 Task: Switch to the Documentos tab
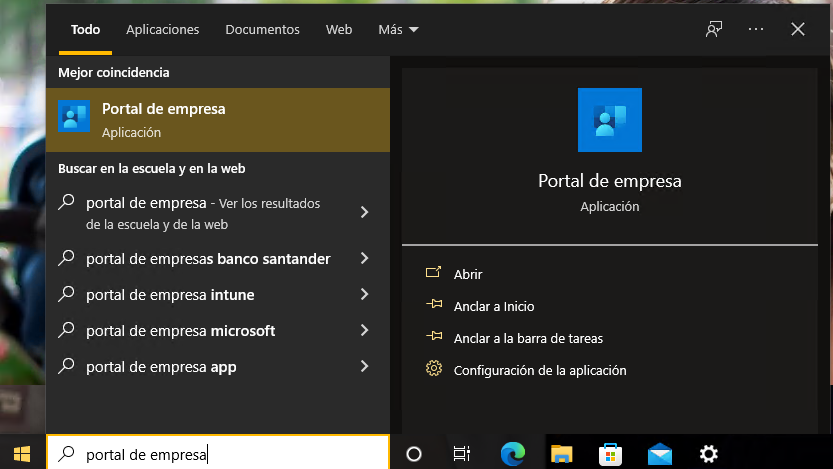coord(262,29)
